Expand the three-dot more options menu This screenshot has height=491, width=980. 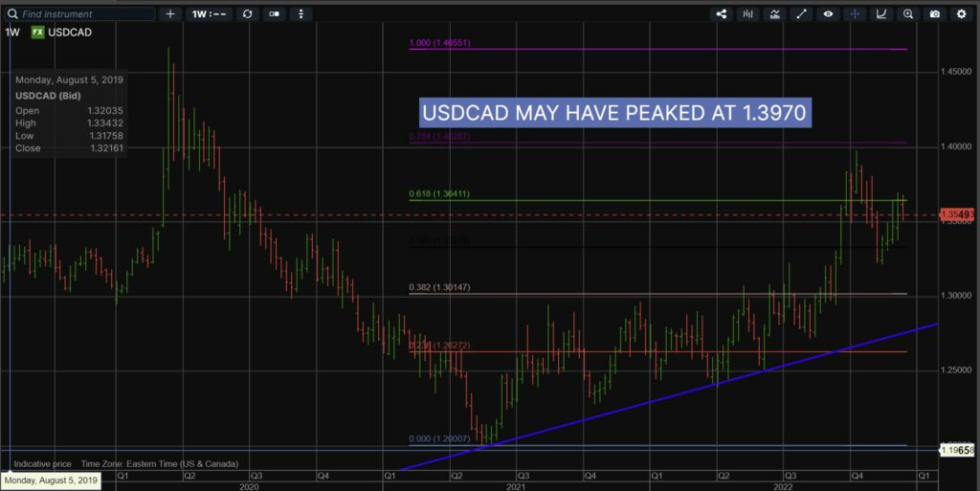(302, 14)
